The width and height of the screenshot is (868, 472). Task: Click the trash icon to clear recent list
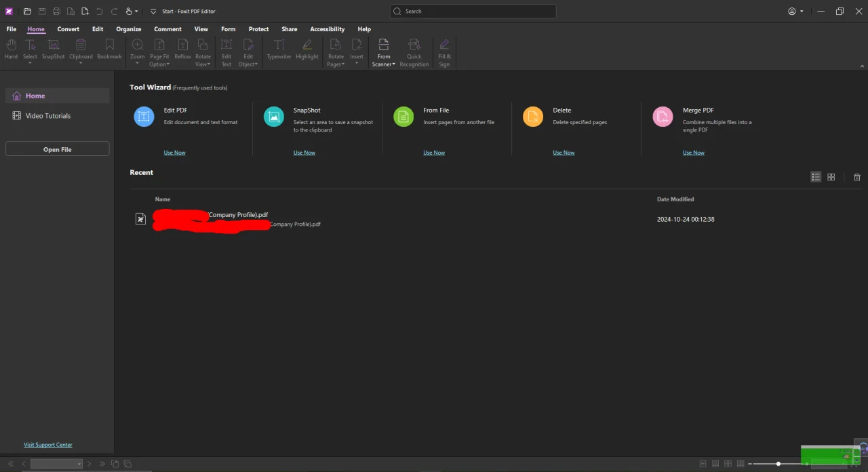pos(857,177)
